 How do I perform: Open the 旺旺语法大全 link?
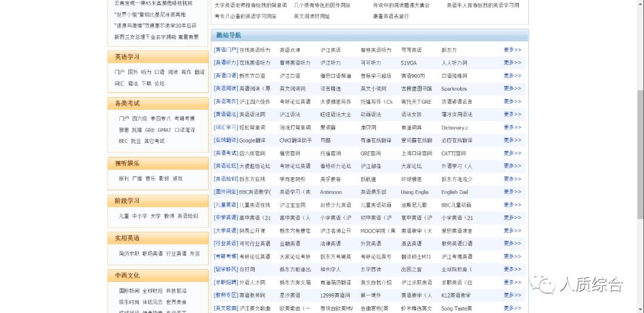(336, 114)
